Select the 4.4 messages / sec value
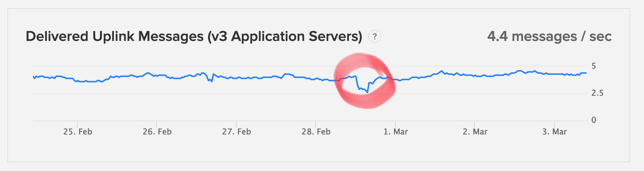The width and height of the screenshot is (644, 171). [x=549, y=37]
